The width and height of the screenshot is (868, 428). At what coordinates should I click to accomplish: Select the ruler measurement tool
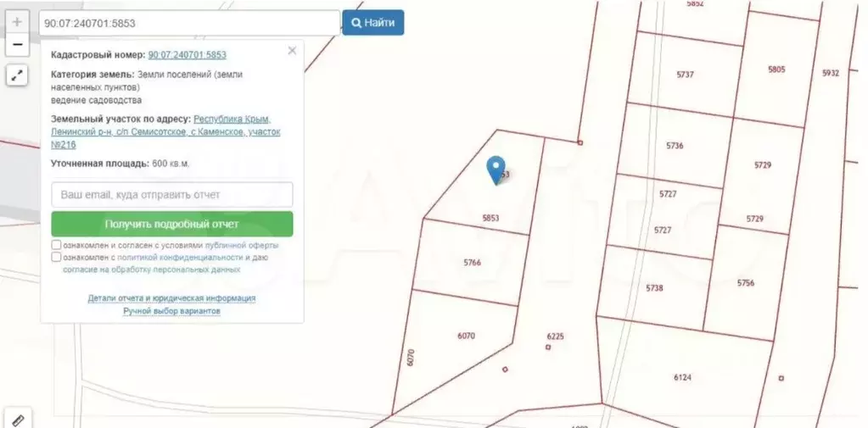pos(17,419)
